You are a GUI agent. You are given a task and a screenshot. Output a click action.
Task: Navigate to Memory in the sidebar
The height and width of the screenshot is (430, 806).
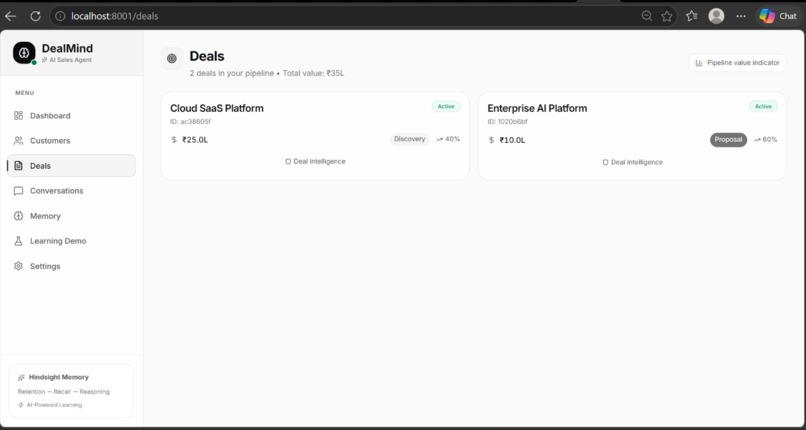click(71, 216)
